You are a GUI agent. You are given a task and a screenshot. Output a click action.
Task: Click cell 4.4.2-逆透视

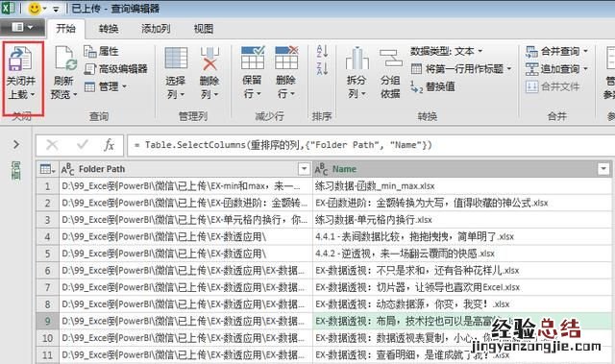click(x=462, y=254)
